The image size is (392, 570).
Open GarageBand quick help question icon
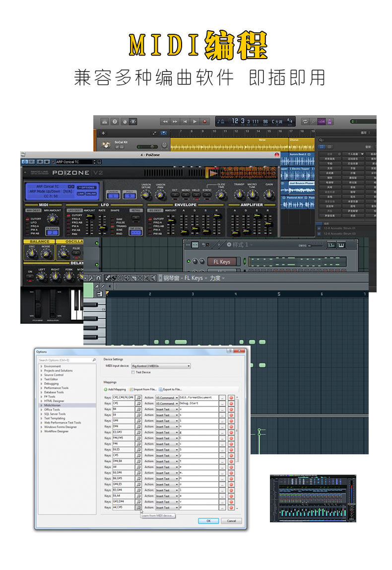click(115, 122)
